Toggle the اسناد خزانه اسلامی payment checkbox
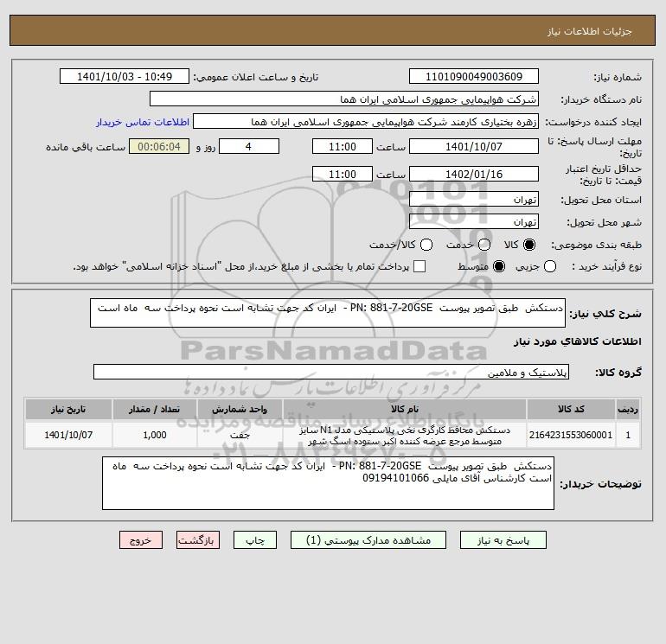This screenshot has height=644, width=666. tap(419, 266)
